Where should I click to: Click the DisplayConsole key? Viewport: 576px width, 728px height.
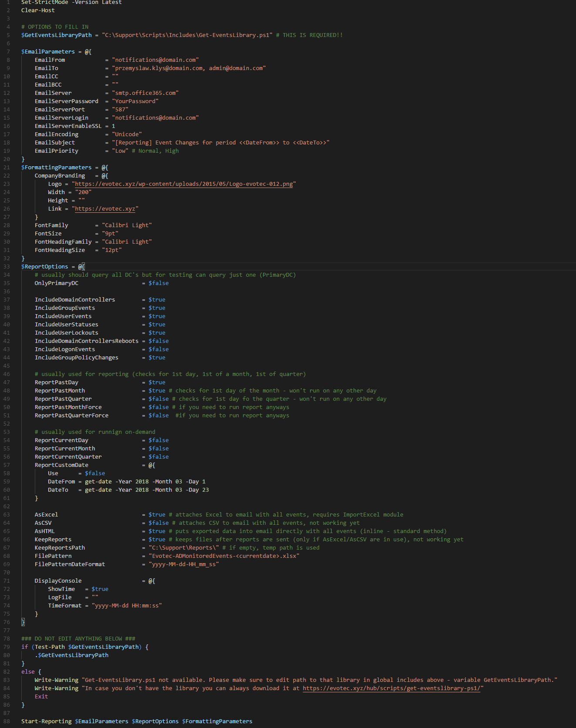click(x=58, y=581)
